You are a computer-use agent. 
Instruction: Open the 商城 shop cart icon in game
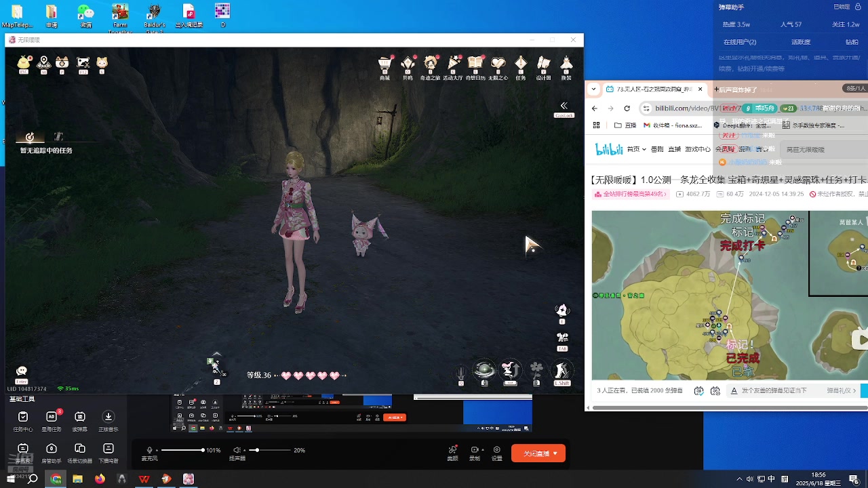tap(385, 63)
